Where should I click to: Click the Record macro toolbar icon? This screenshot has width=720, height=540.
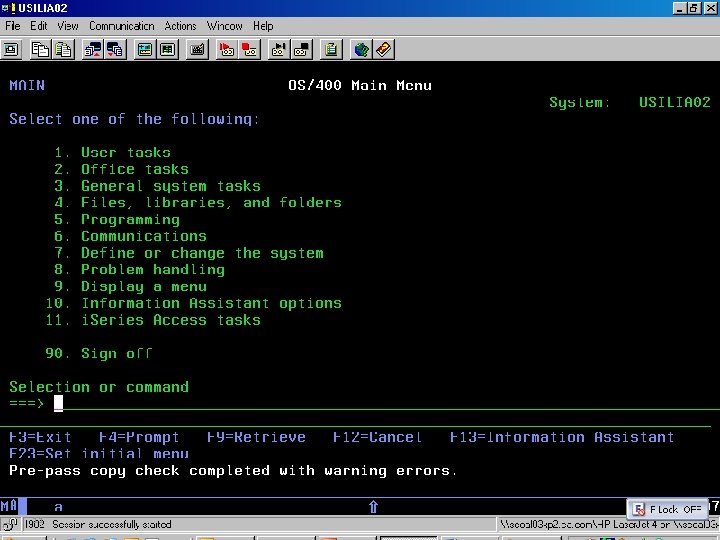[227, 49]
